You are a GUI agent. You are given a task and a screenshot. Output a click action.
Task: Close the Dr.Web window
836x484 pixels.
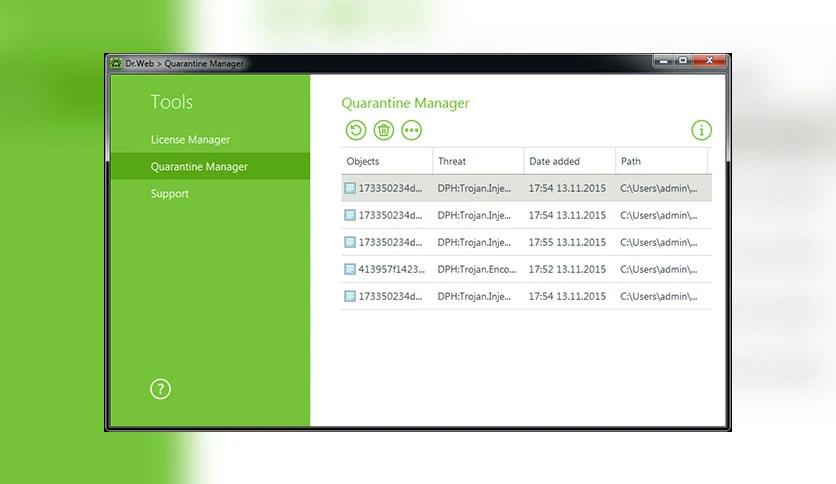709,61
